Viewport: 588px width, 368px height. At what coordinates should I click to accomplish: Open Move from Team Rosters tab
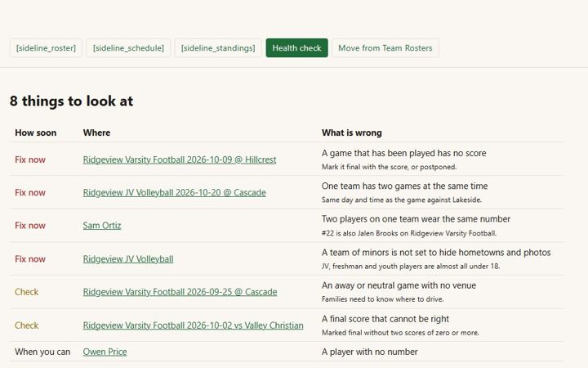(385, 48)
